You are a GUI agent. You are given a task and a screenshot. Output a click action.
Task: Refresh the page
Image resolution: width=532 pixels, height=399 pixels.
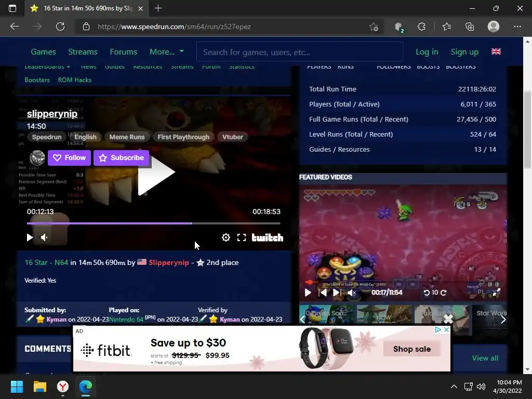(60, 26)
